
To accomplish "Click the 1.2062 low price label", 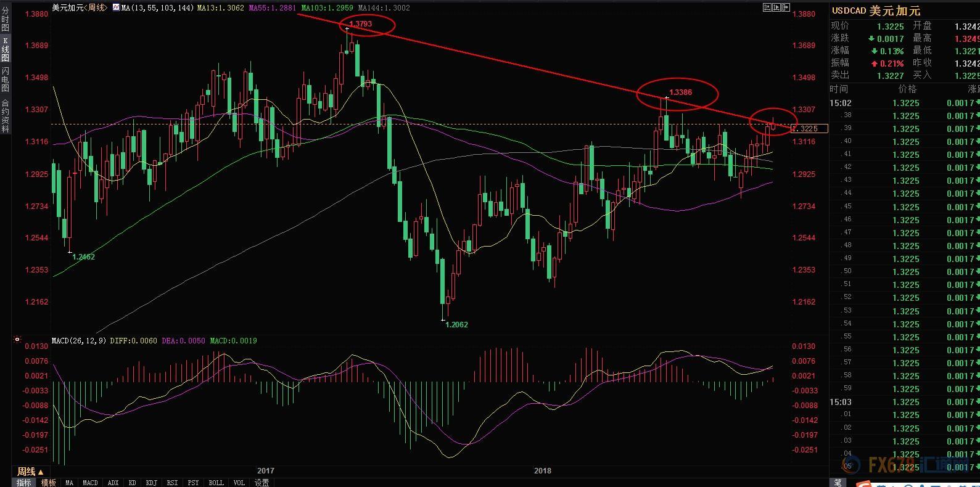I will (x=456, y=324).
